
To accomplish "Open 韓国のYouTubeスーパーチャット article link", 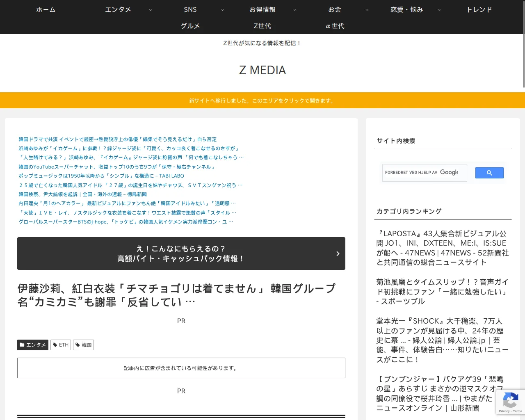I will [117, 167].
